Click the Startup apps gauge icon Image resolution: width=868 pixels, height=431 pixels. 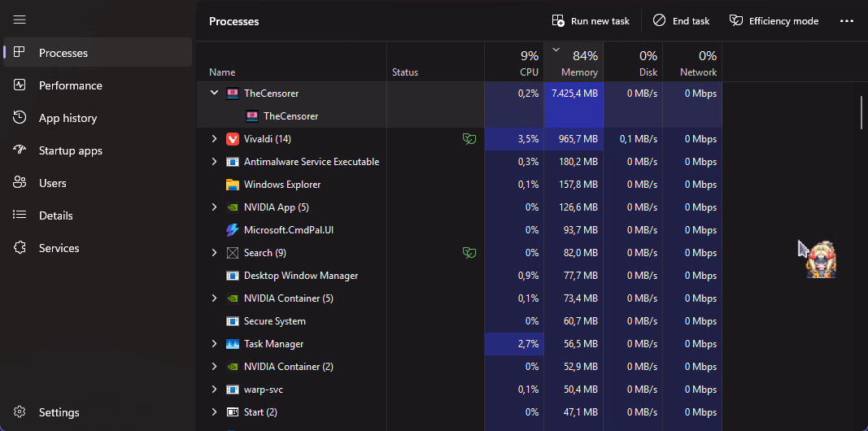[x=20, y=150]
